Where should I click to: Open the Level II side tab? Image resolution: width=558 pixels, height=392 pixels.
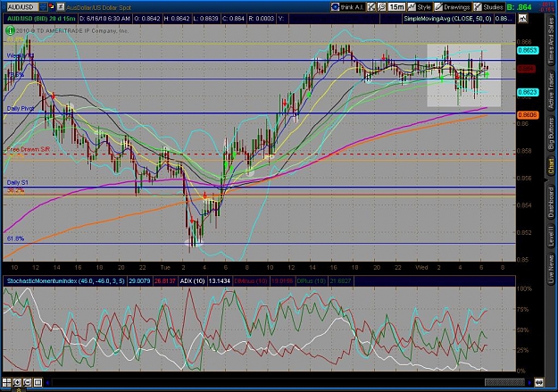551,236
